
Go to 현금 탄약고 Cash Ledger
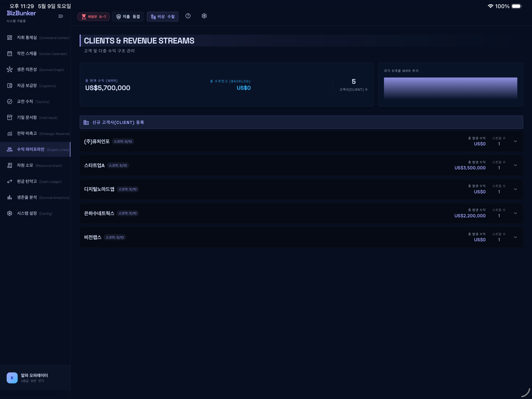click(35, 181)
